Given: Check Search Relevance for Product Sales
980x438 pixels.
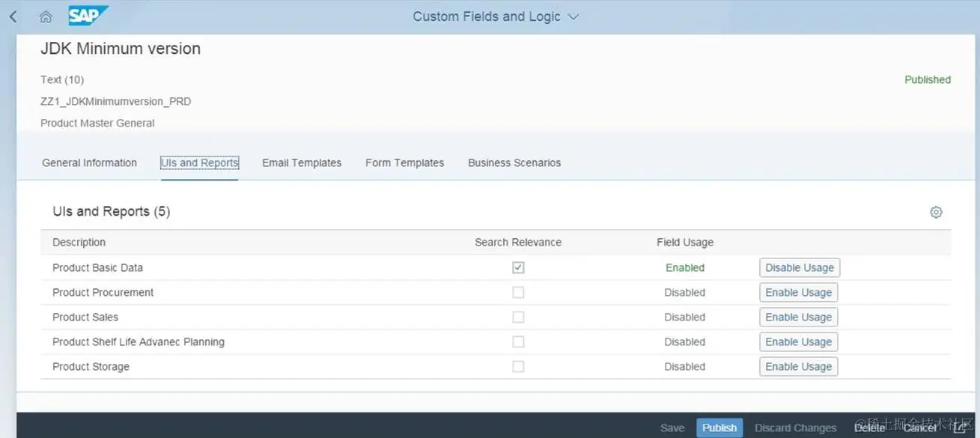Looking at the screenshot, I should point(518,317).
